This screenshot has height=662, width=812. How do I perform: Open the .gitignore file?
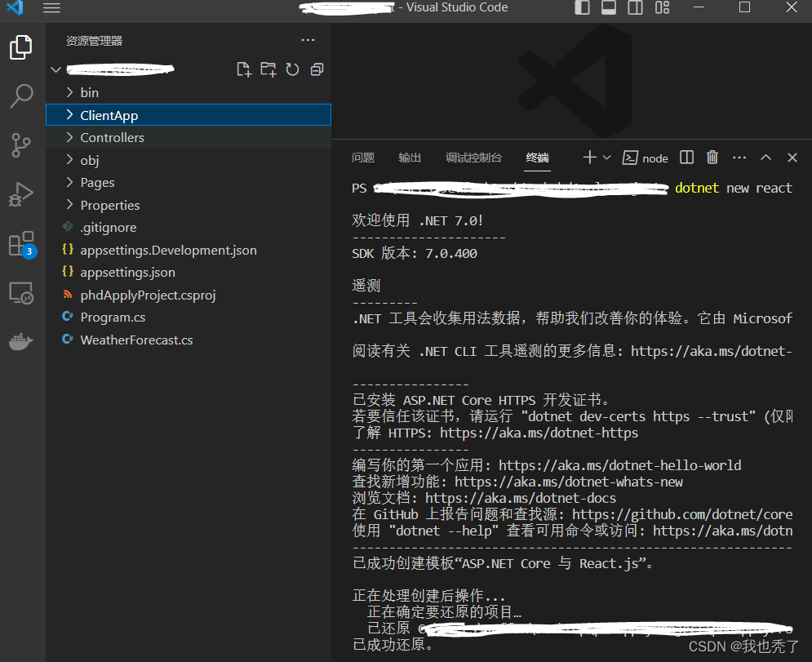click(x=189, y=228)
